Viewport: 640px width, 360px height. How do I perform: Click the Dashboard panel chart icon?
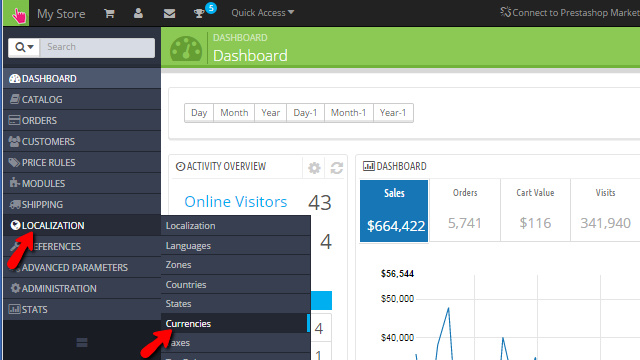[x=369, y=166]
